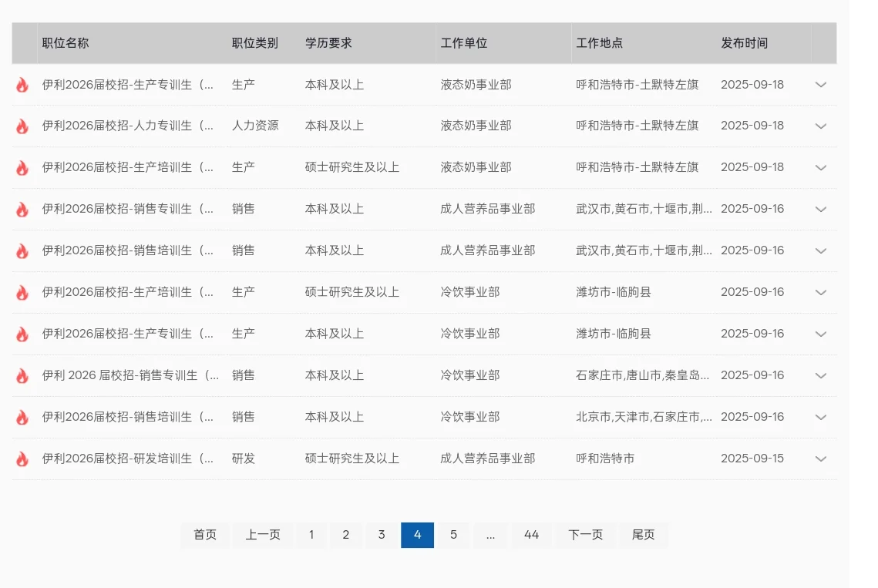Expand the 人力专训生 row chevron
The image size is (878, 588).
point(821,126)
